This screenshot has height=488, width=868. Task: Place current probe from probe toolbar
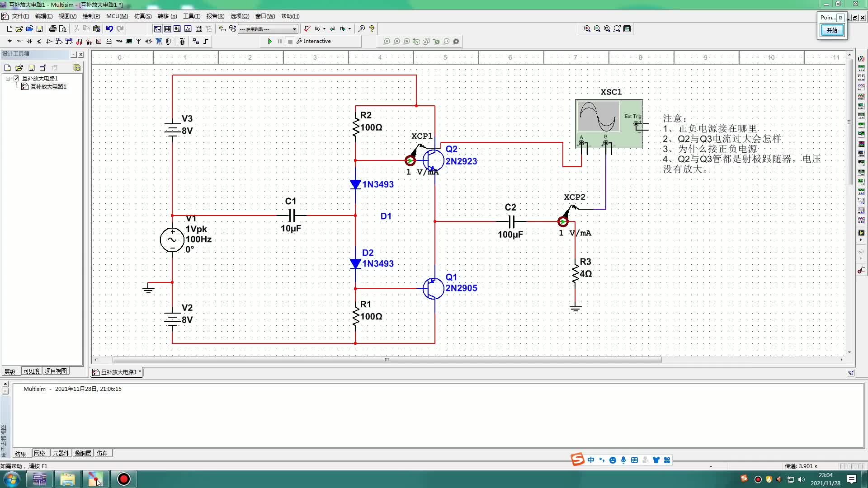tap(397, 41)
